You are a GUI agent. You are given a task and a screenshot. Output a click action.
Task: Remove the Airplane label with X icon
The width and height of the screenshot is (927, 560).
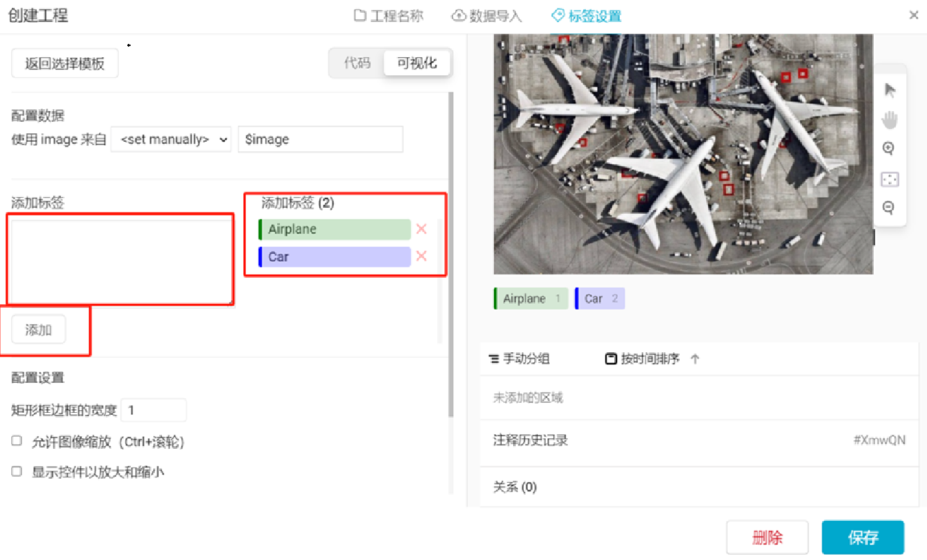point(421,229)
